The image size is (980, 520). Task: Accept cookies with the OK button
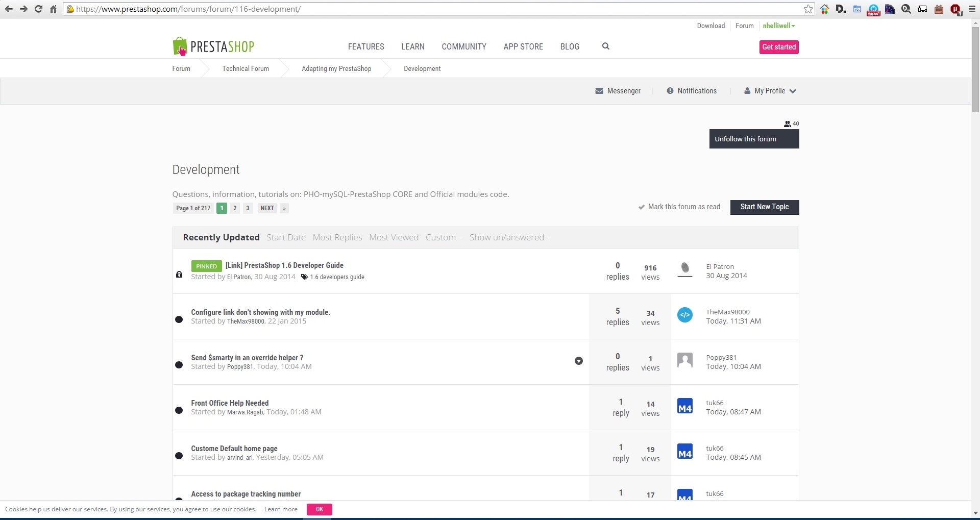[x=320, y=509]
